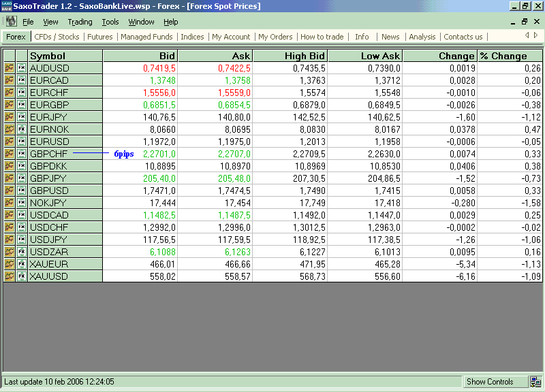545x392 pixels.
Task: Select the EURJPY symbol cell
Action: click(x=65, y=117)
